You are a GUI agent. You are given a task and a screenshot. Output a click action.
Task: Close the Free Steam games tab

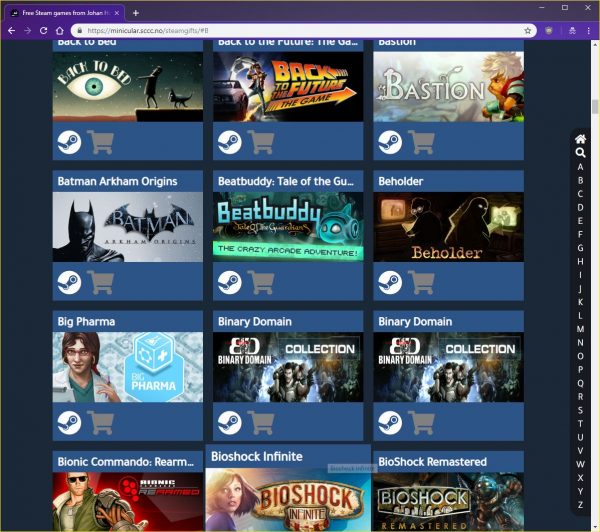[117, 13]
